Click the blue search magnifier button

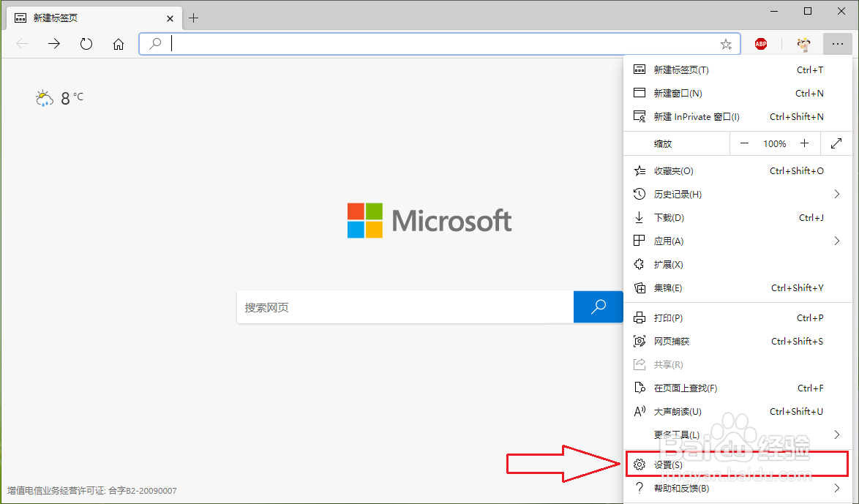coord(599,306)
